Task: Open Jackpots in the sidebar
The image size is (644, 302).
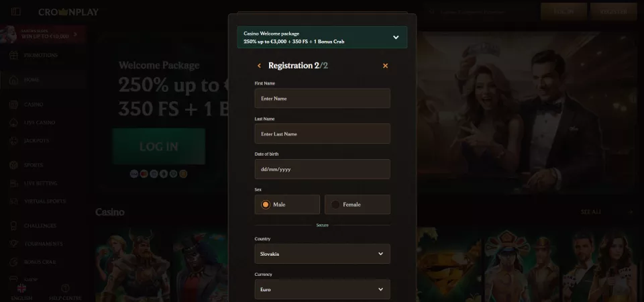Action: point(43,140)
